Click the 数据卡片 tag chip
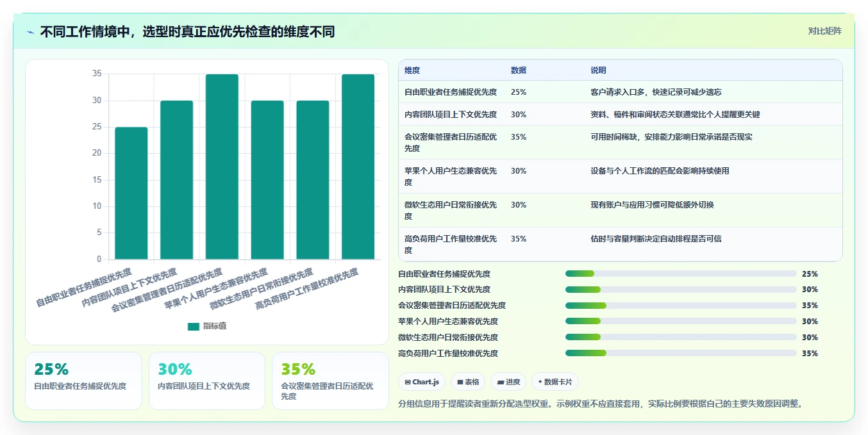 coord(555,382)
